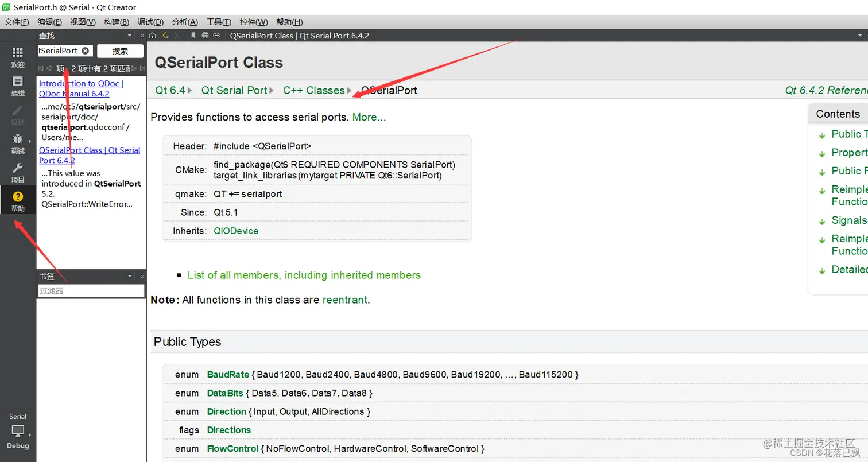Screen dimensions: 868x462
Task: Go to next search results page
Action: pyautogui.click(x=134, y=68)
